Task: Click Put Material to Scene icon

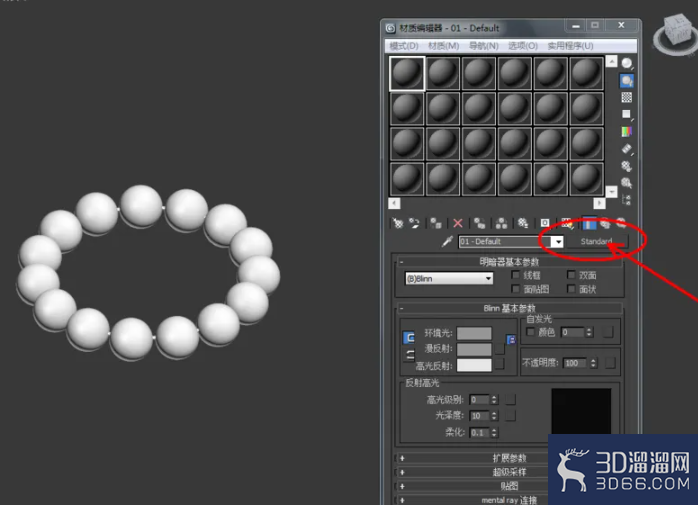Action: click(x=414, y=223)
